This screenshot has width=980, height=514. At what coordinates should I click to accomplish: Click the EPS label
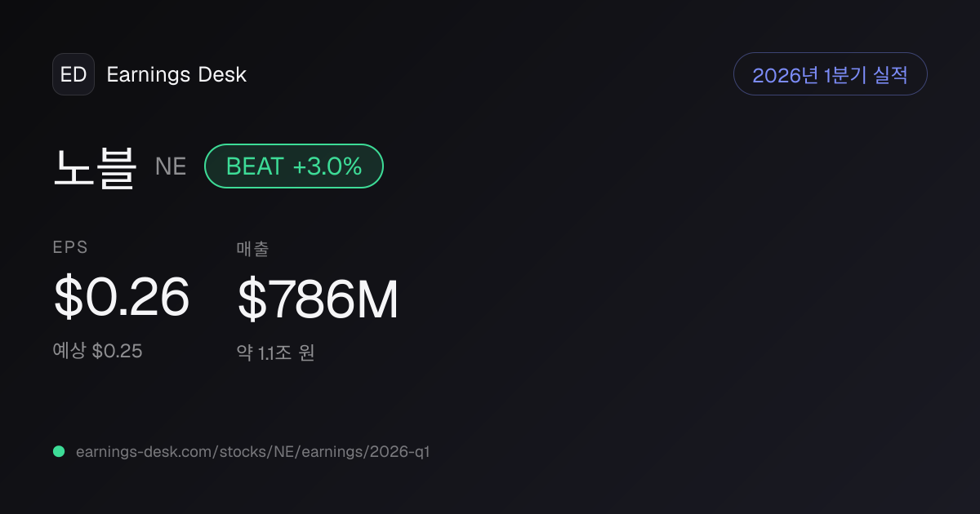point(70,248)
